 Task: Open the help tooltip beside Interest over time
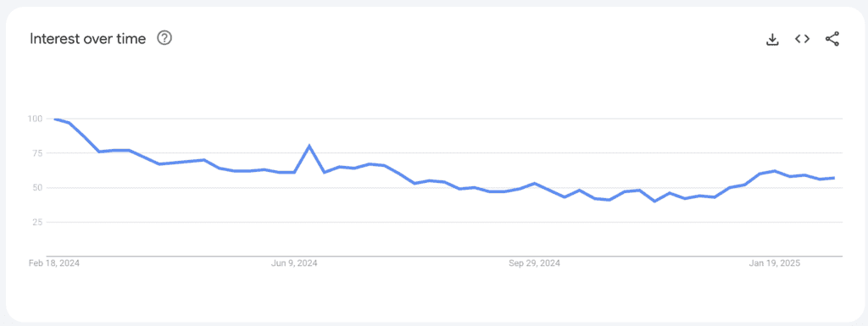[x=164, y=38]
